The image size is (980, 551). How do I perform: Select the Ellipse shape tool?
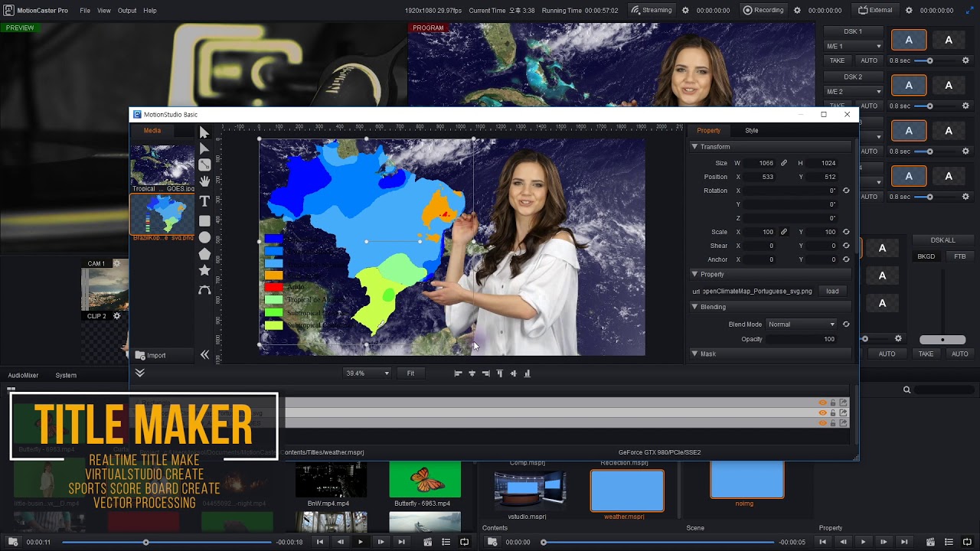204,237
